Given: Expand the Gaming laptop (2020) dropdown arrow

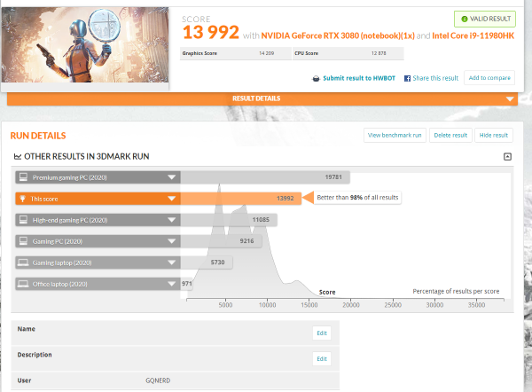Looking at the screenshot, I should coord(172,263).
